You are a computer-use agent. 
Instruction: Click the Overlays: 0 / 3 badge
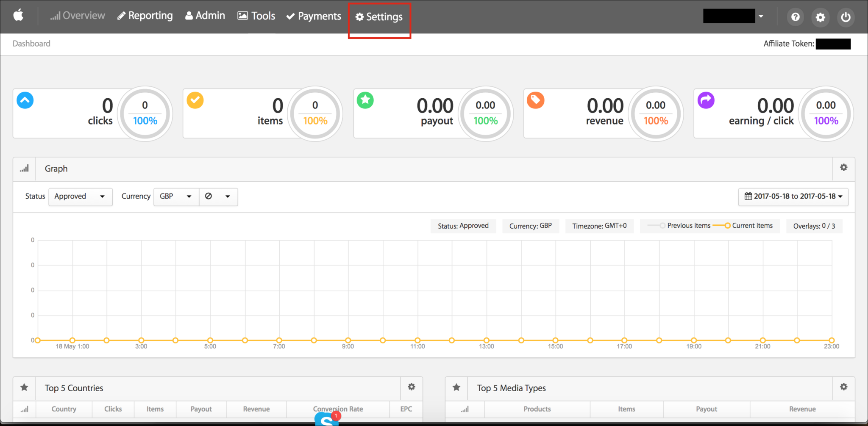click(814, 226)
